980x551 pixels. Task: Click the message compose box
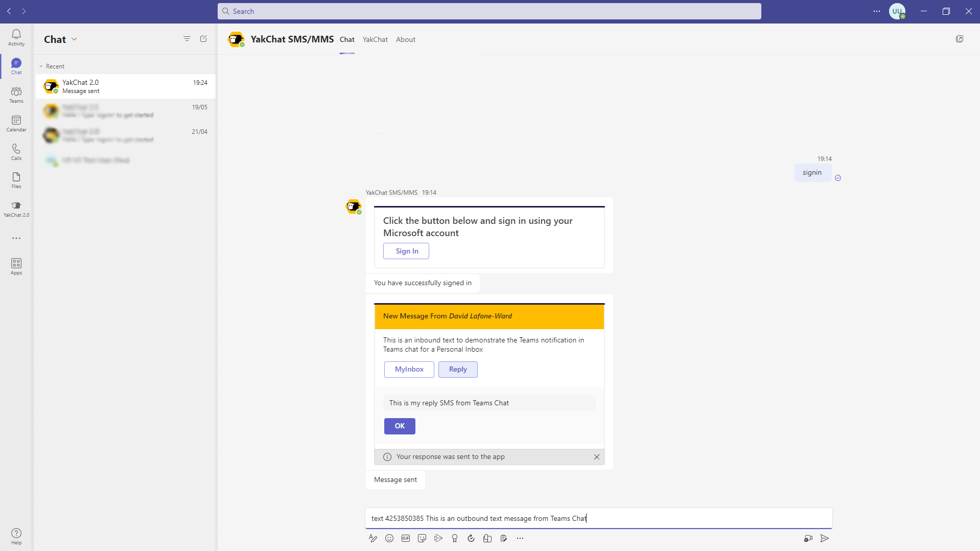point(599,518)
